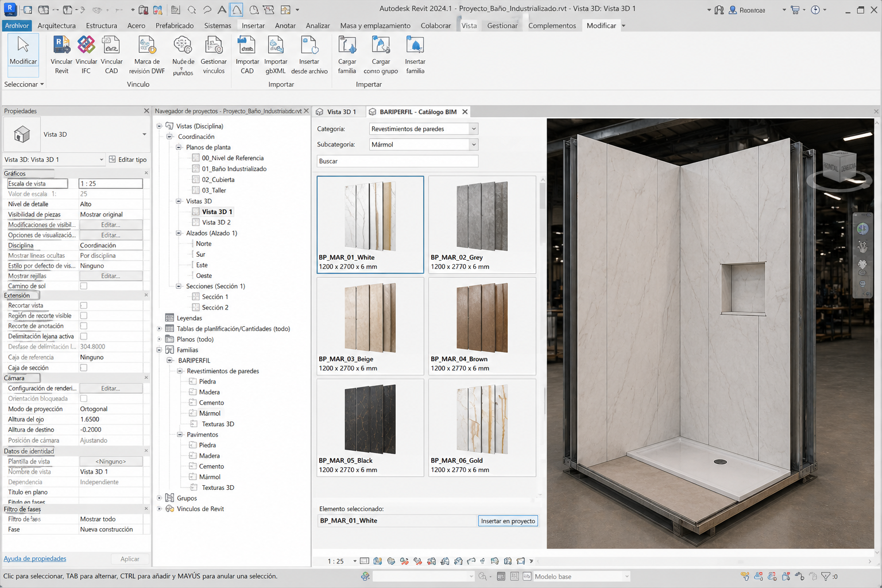Open Vincular CAD tool
The image size is (882, 588).
point(111,55)
